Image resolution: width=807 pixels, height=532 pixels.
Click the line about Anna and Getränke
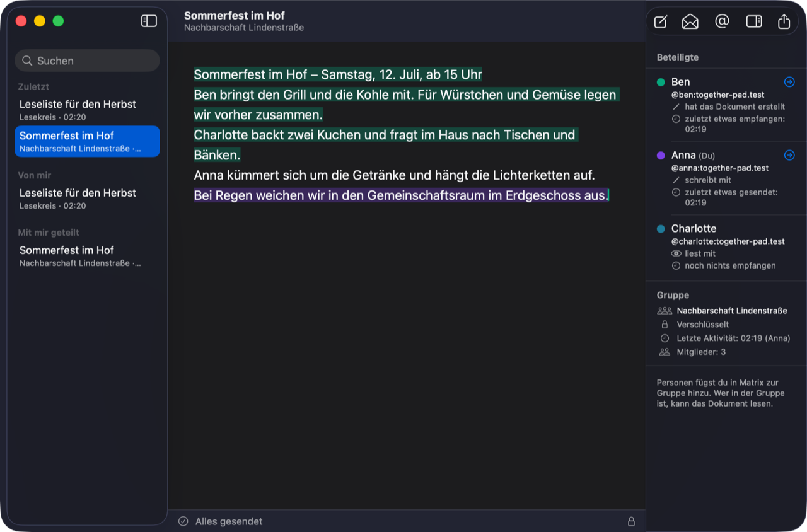pos(394,175)
